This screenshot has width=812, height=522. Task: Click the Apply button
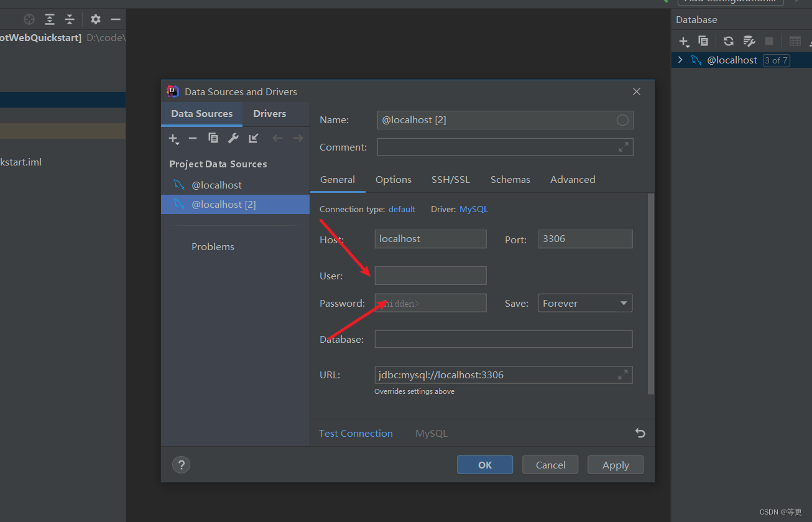click(x=616, y=465)
